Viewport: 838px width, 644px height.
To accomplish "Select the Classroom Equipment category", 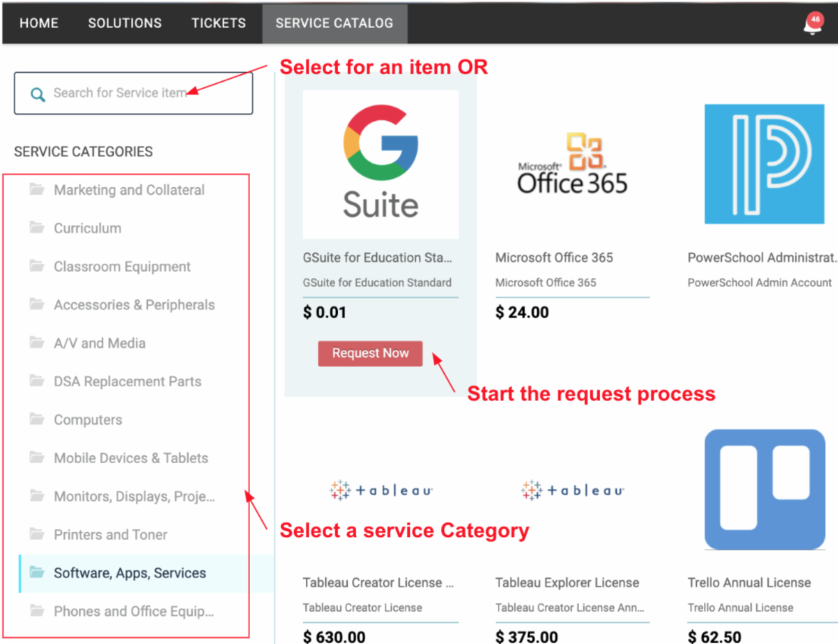I will click(122, 267).
